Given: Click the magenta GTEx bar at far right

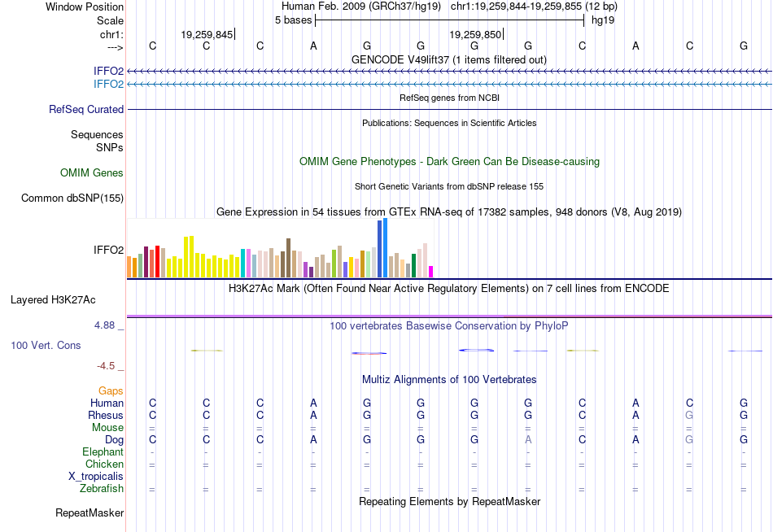Looking at the screenshot, I should (431, 272).
